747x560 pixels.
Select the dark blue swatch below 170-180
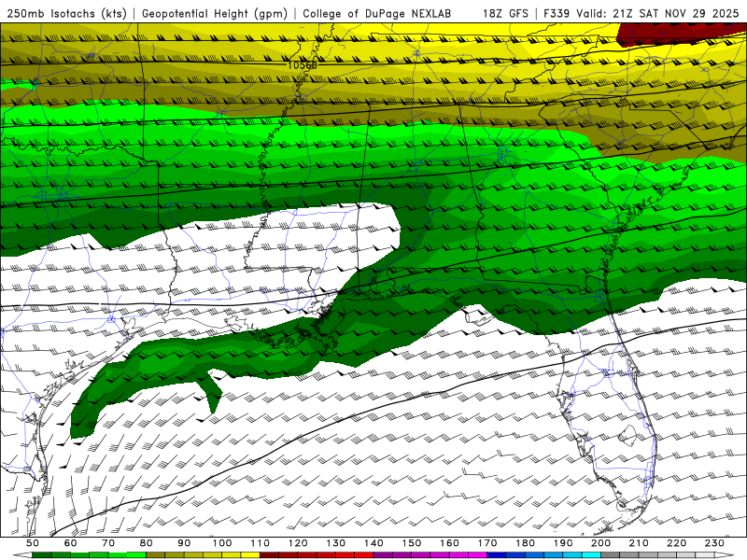pos(497,555)
